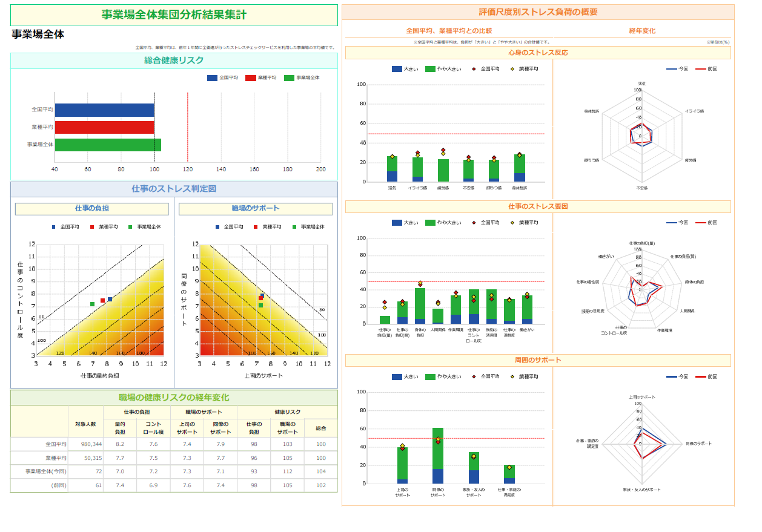The width and height of the screenshot is (762, 532).
Task: Select the green 事業場全体 bar in 総合健康リスク chart
Action: coord(108,145)
